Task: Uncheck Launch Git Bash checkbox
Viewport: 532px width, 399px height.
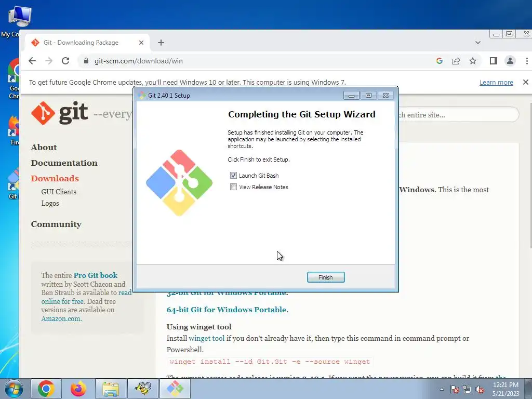Action: click(x=233, y=176)
